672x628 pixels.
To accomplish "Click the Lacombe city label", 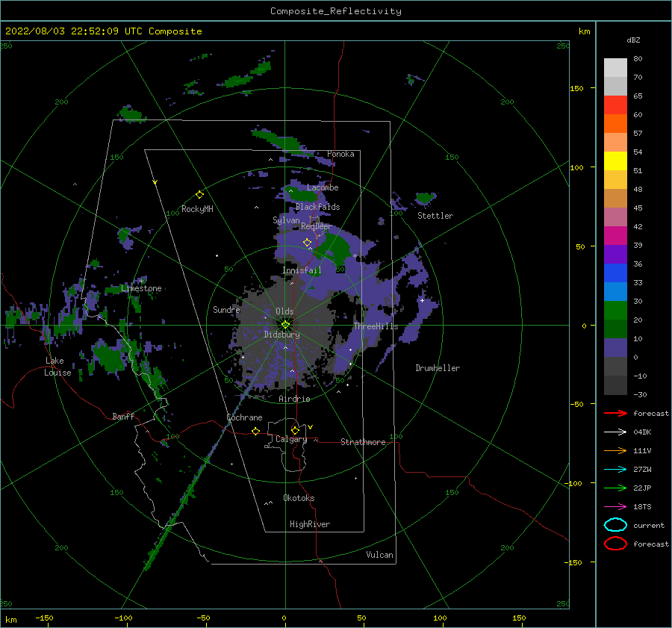I will [x=323, y=187].
